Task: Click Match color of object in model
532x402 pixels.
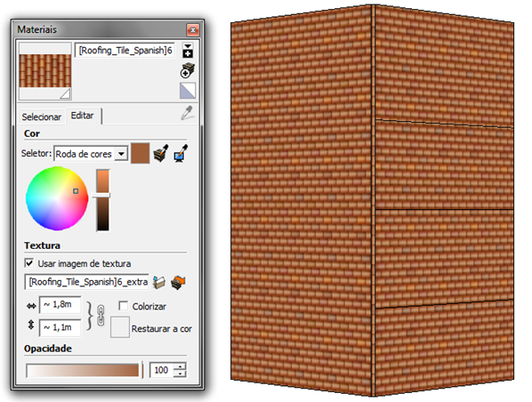Action: (161, 154)
